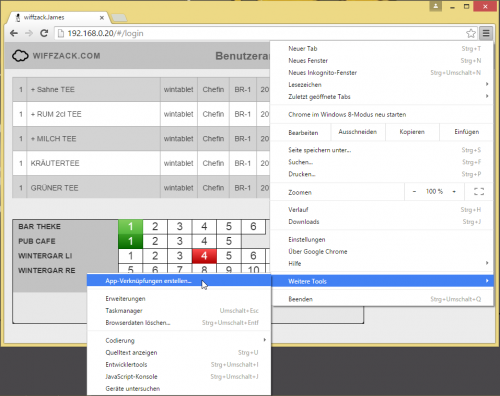Select Über Google Chrome

[x=381, y=252]
